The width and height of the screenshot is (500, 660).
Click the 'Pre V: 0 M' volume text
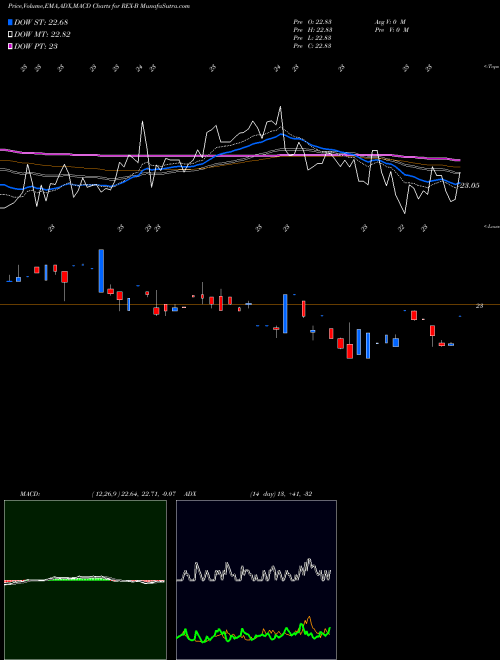392,30
